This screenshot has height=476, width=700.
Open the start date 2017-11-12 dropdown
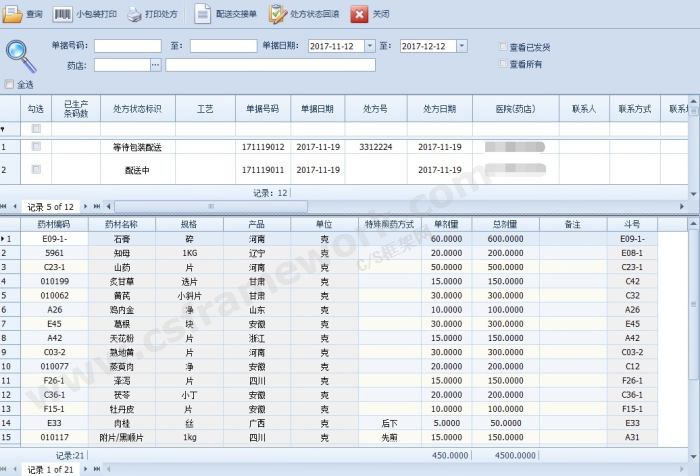(369, 46)
